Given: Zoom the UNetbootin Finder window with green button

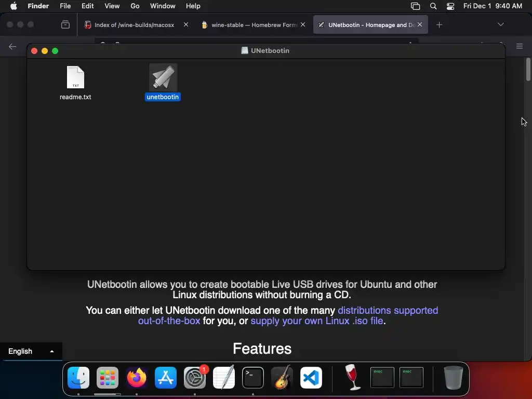Looking at the screenshot, I should point(55,51).
